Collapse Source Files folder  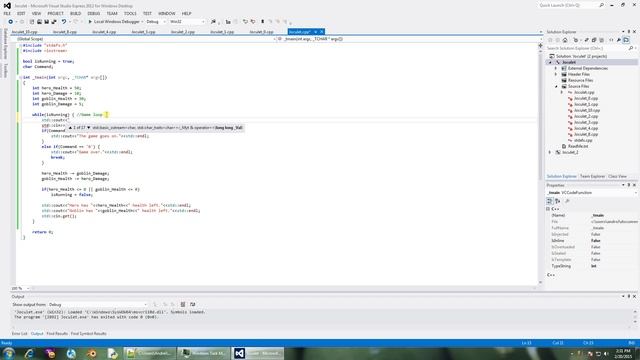556,87
